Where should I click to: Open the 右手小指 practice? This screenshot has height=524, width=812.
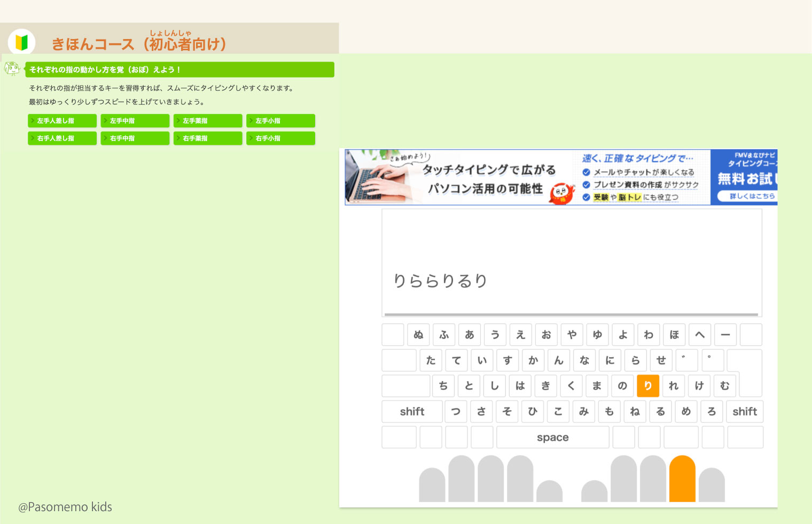pyautogui.click(x=280, y=138)
